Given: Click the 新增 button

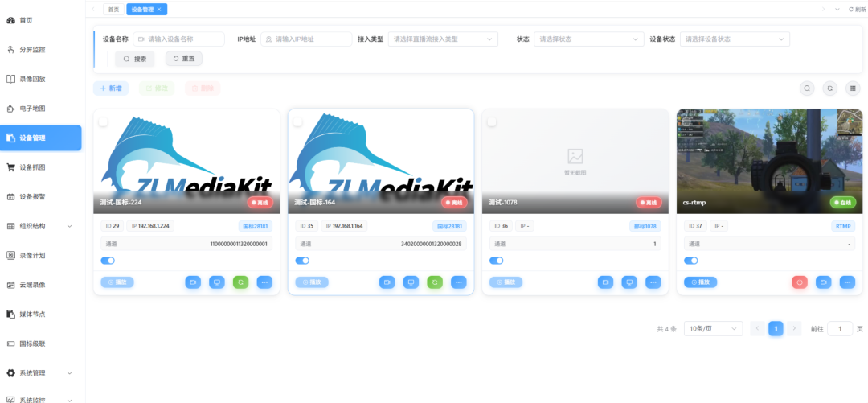Looking at the screenshot, I should tap(111, 88).
